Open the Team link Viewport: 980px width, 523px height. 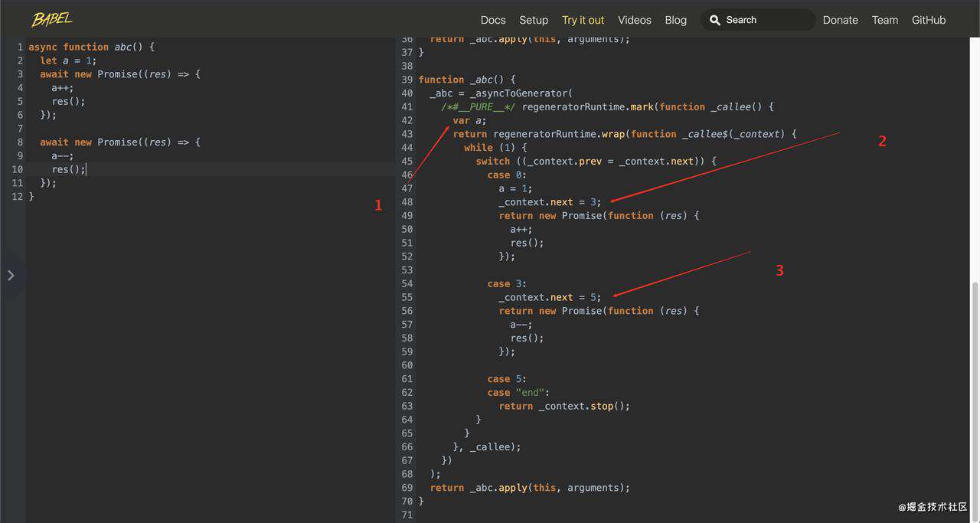click(x=885, y=20)
